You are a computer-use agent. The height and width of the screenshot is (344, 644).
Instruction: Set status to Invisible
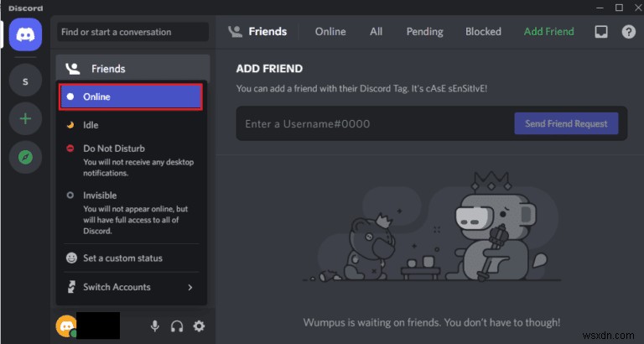tap(131, 213)
